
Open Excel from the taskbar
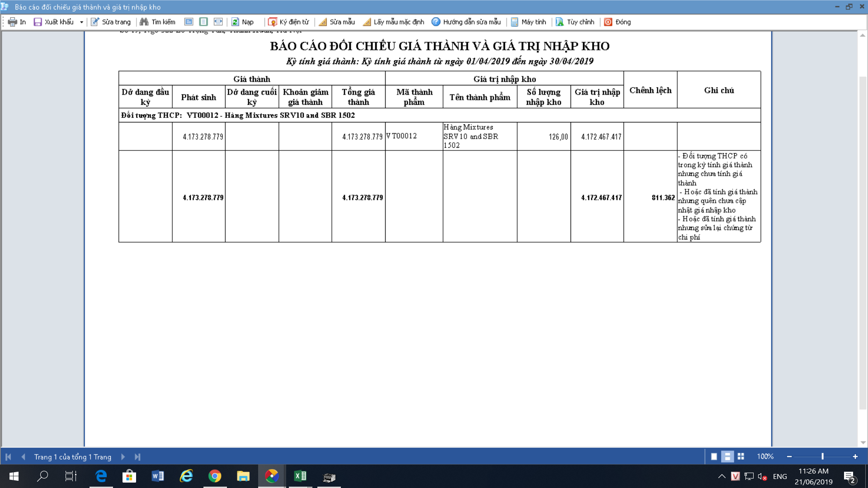pos(300,476)
